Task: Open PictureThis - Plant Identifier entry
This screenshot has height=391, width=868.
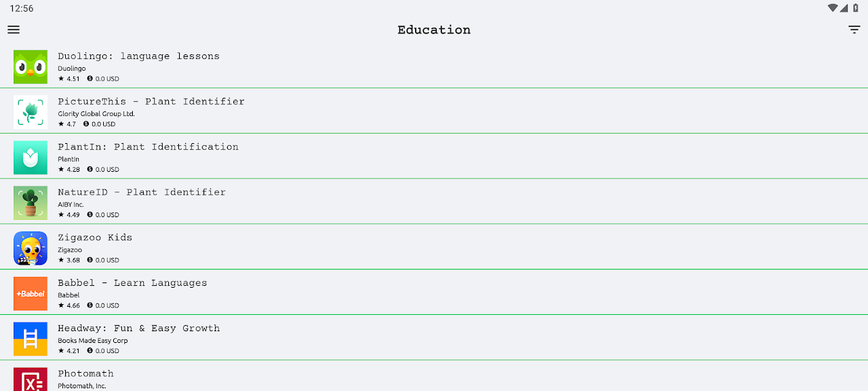Action: click(x=151, y=102)
